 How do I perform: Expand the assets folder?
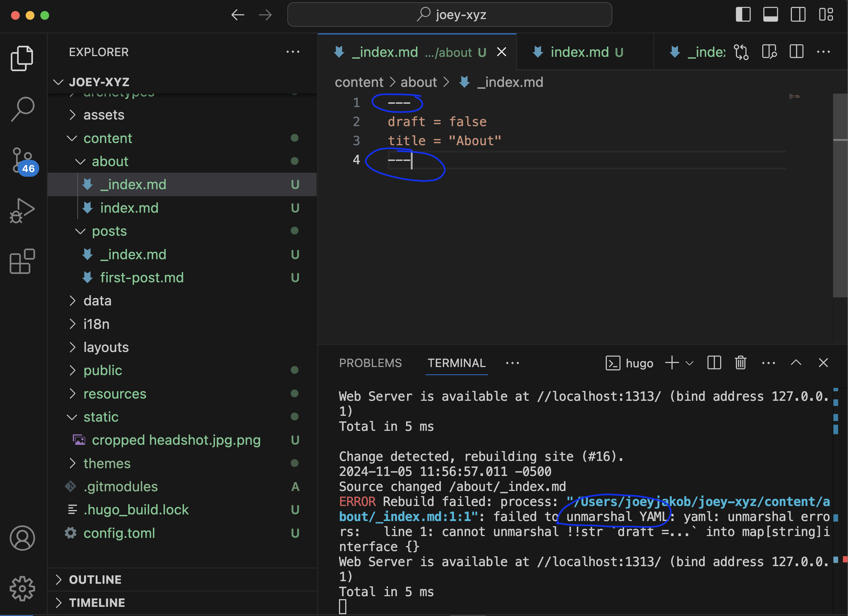point(104,115)
